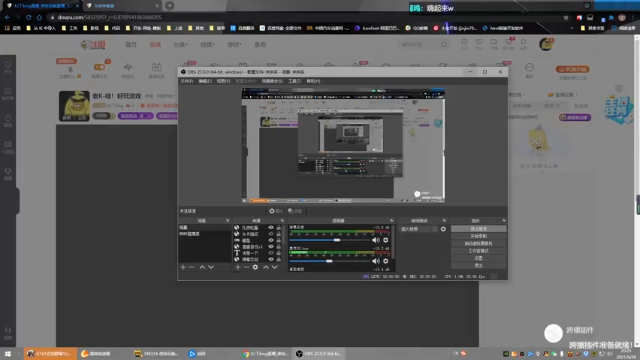Image resolution: width=640 pixels, height=360 pixels.
Task: Expand the 视频 dropdown in Douyu navigation
Action: pos(207,44)
